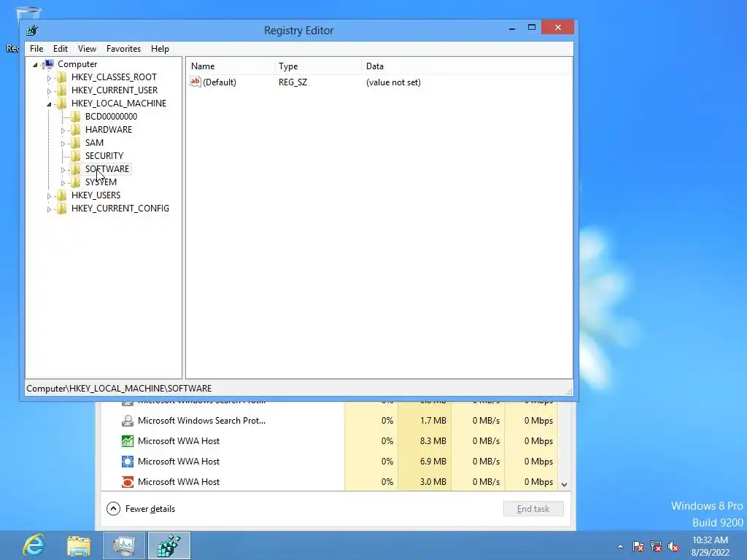Screen dimensions: 747x560
Task: Click the HARDWARE folder icon
Action: (x=75, y=130)
